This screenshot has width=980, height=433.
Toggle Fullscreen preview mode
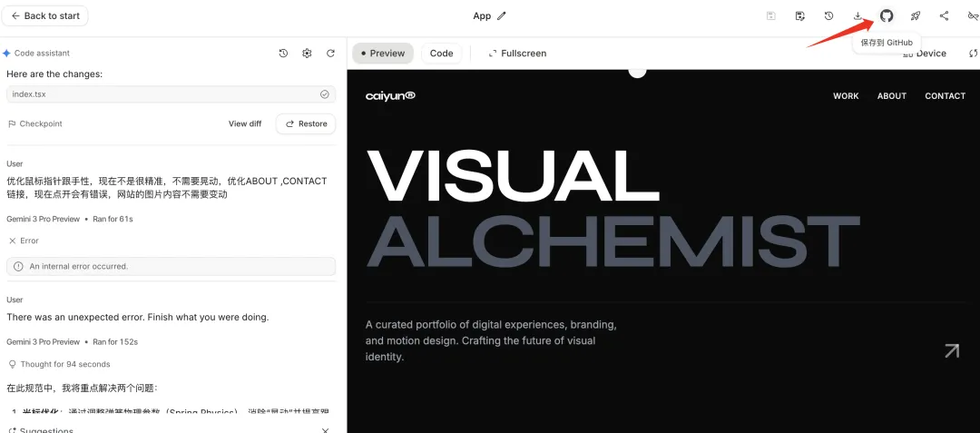[x=517, y=54]
